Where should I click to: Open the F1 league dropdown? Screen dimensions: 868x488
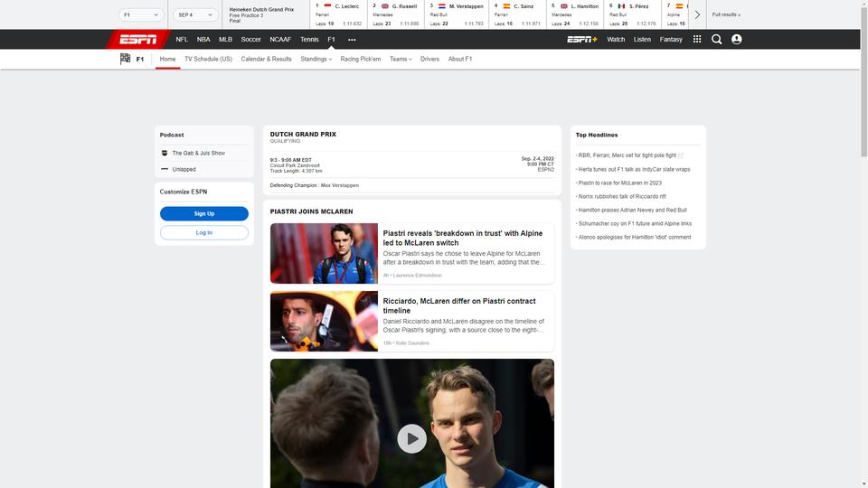pyautogui.click(x=141, y=15)
